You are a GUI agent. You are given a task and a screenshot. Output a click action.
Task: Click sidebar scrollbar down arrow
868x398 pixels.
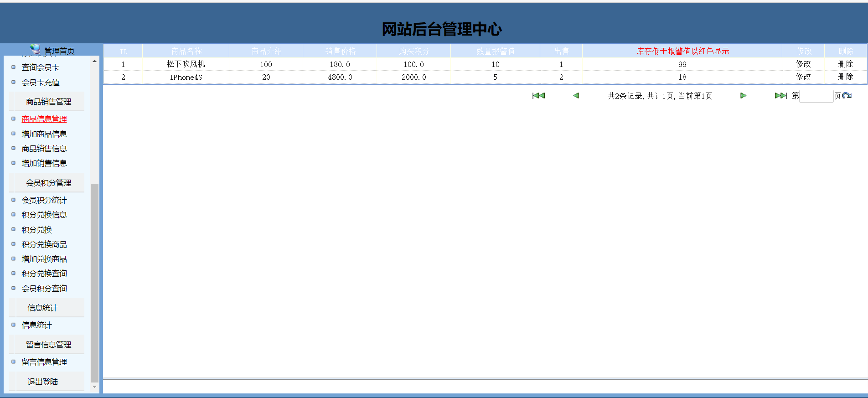pyautogui.click(x=94, y=387)
